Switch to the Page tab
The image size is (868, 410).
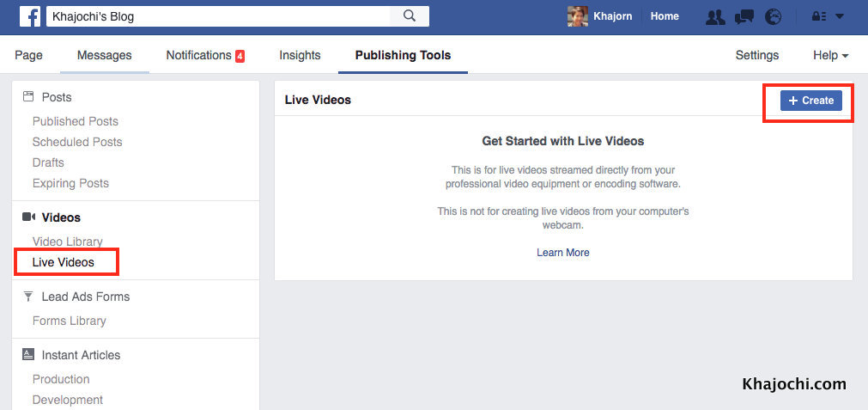29,55
